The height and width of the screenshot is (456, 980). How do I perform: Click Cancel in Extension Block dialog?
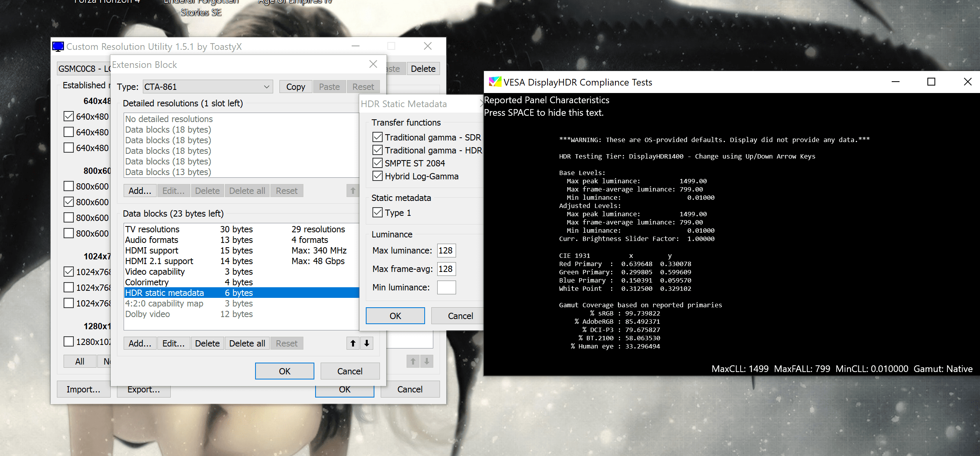click(350, 371)
